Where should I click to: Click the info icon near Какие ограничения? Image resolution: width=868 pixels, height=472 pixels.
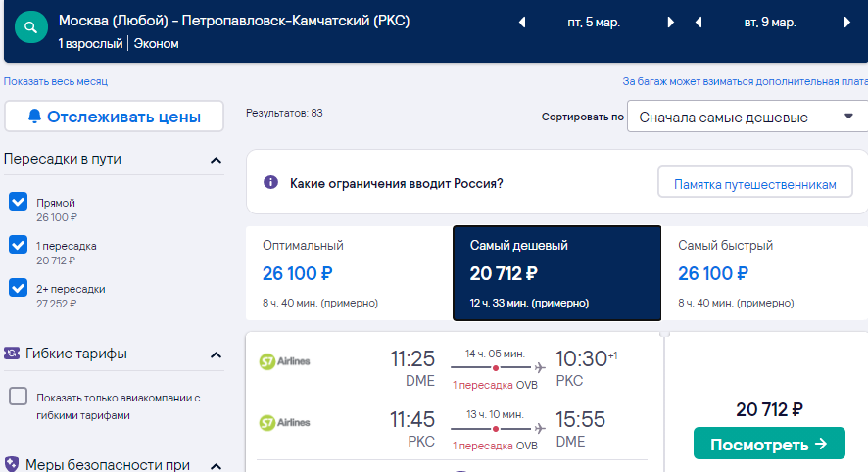(270, 182)
